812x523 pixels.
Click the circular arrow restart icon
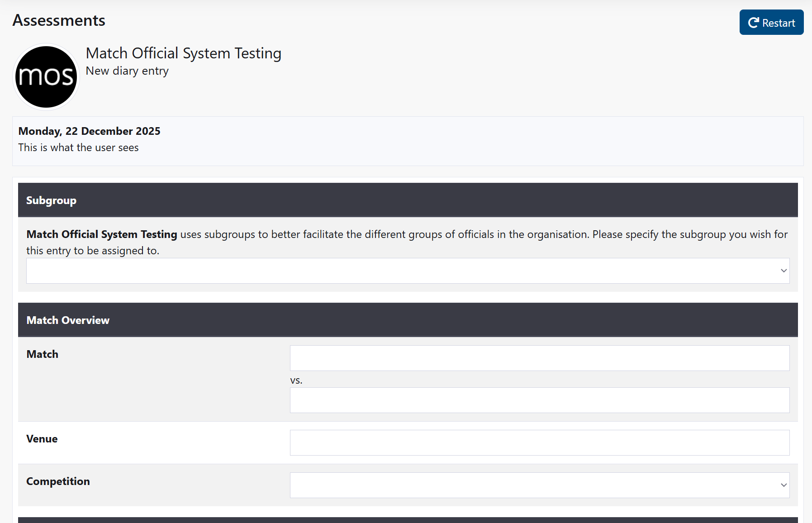tap(753, 23)
